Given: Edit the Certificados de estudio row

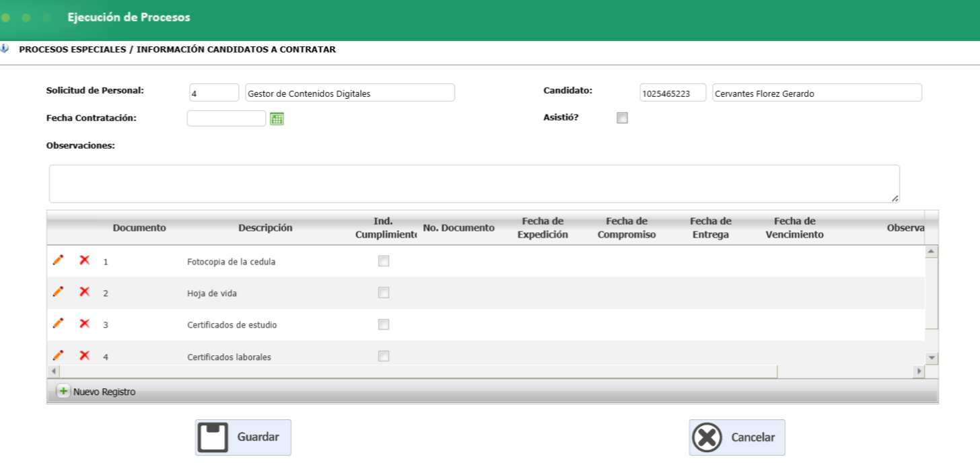Looking at the screenshot, I should point(58,323).
